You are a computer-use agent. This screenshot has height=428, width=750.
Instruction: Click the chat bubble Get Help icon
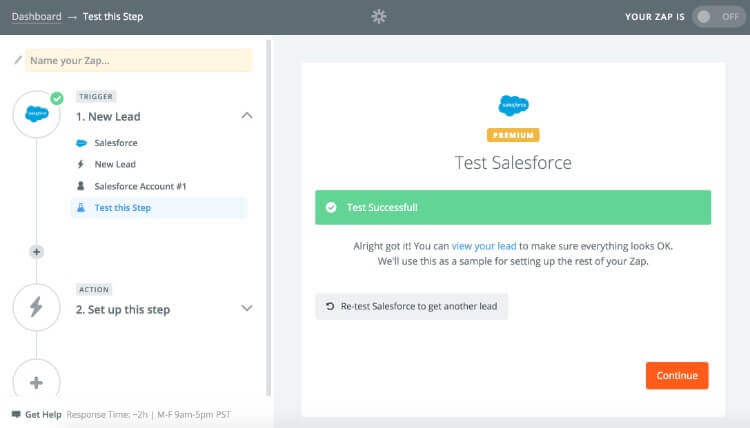pyautogui.click(x=16, y=415)
